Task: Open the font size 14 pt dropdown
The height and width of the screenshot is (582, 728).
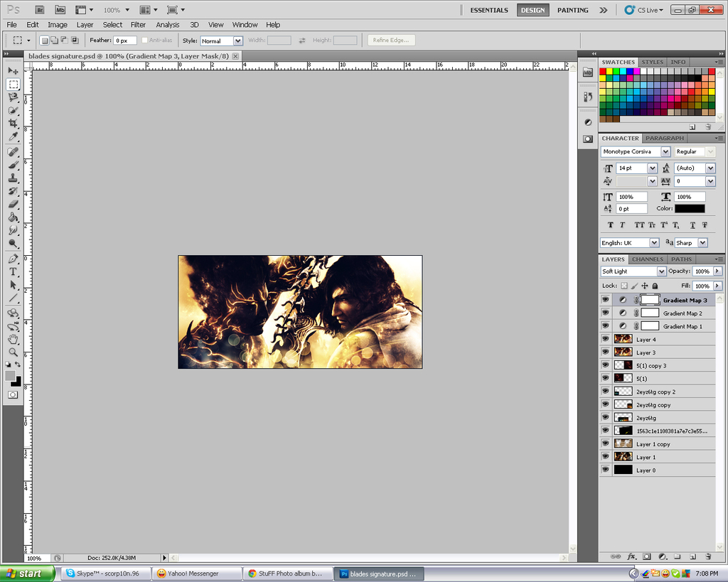Action: tap(653, 168)
